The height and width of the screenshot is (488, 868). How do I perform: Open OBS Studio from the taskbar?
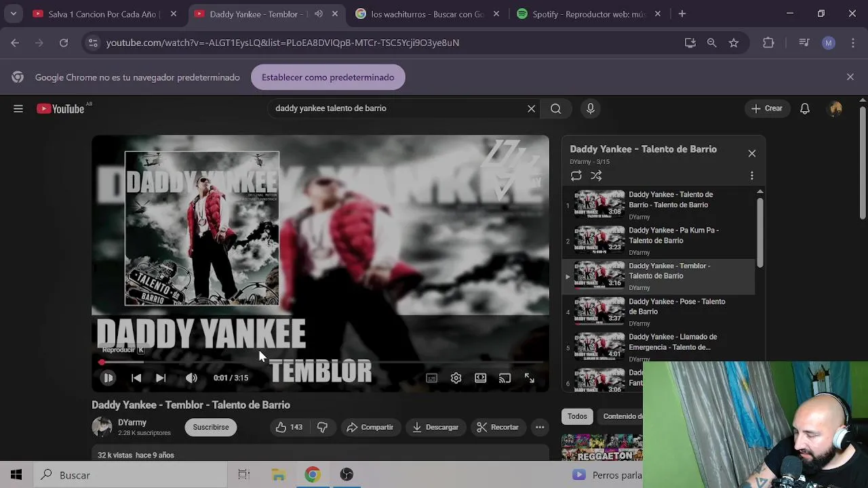tap(347, 475)
